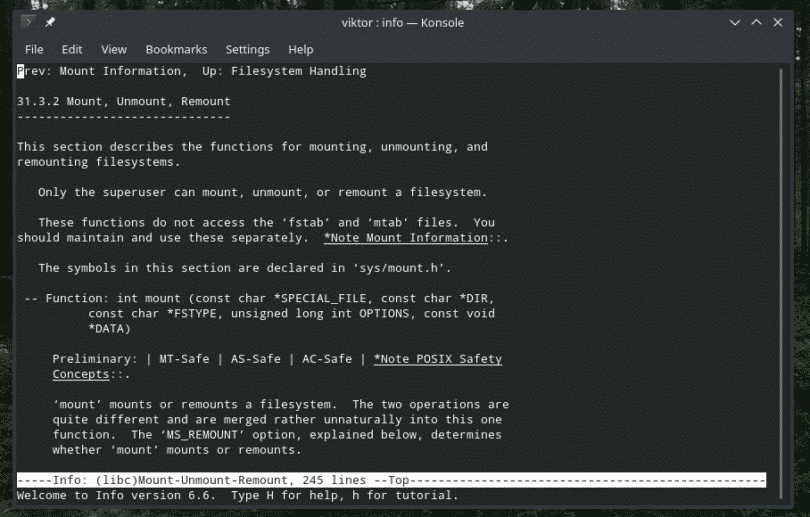Click the Konsole app icon in title bar
The width and height of the screenshot is (810, 517).
pos(28,22)
